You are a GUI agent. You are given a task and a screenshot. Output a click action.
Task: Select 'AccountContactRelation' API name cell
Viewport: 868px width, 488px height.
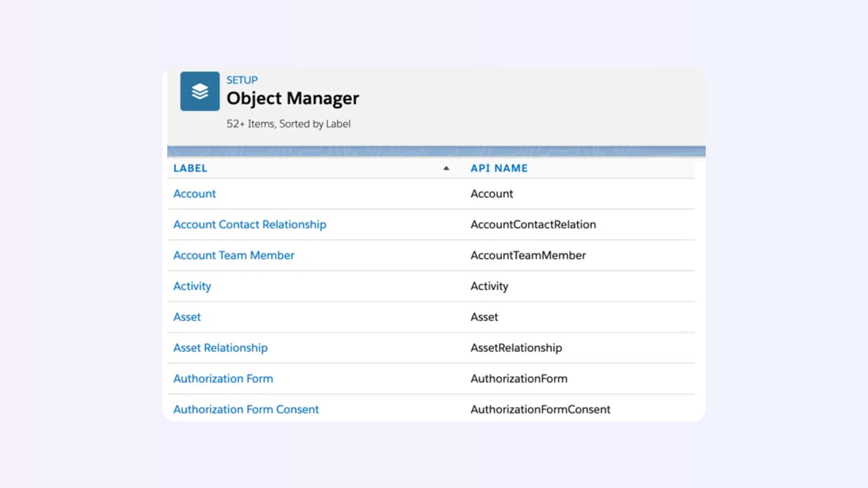pos(533,225)
